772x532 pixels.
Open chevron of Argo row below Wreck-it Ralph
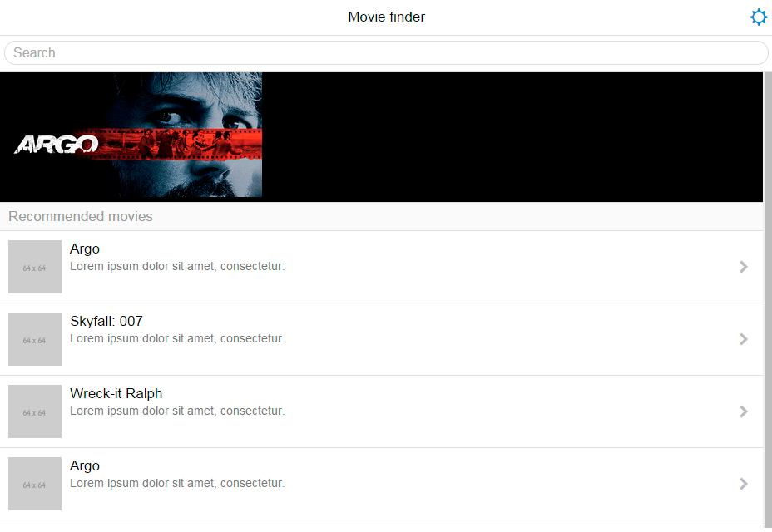[744, 484]
